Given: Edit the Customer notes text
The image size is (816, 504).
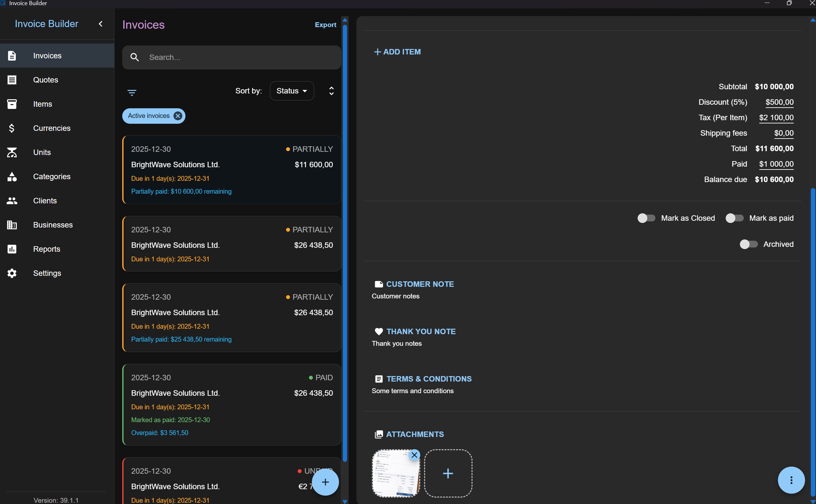Looking at the screenshot, I should click(396, 296).
